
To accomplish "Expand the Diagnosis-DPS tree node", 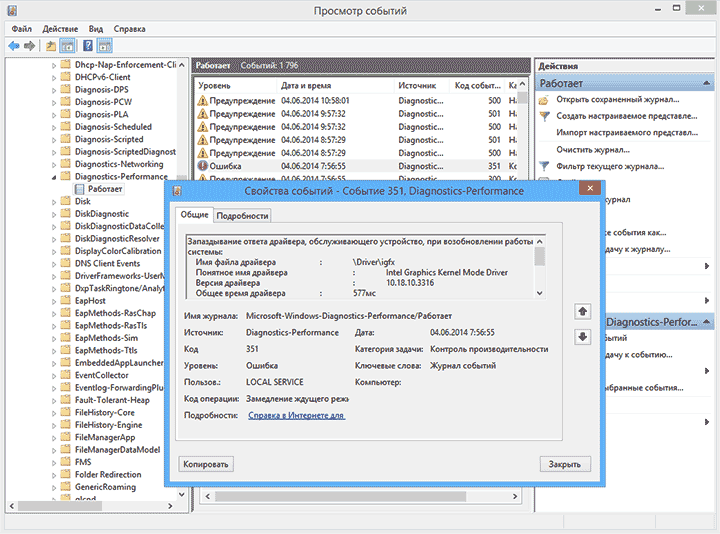I will point(54,90).
